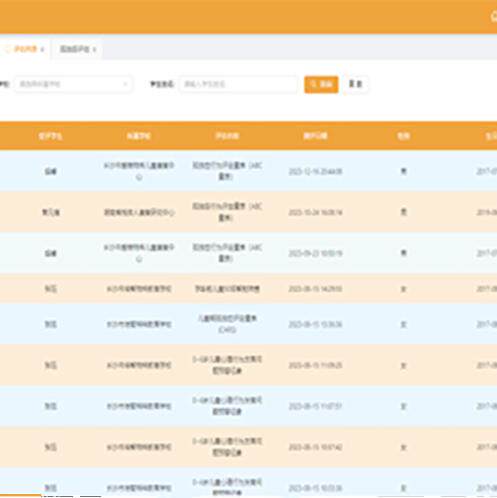Select the row dated 2023-09-23
Viewport: 497px width, 498px height.
248,253
